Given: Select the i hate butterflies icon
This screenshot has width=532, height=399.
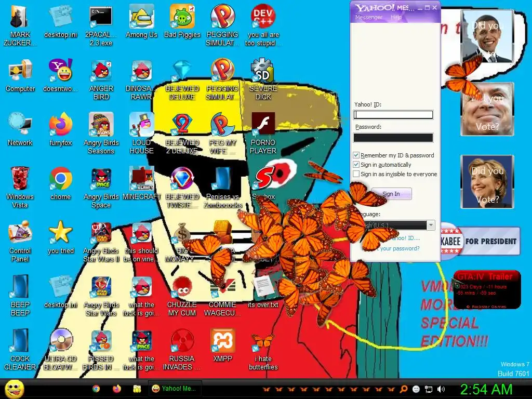Looking at the screenshot, I should click(x=263, y=351).
